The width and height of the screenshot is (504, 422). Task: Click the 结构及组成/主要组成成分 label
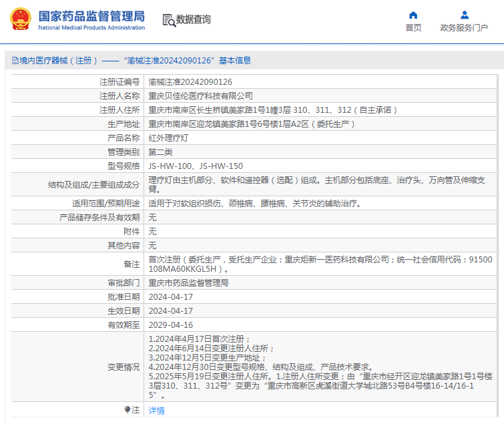click(94, 185)
